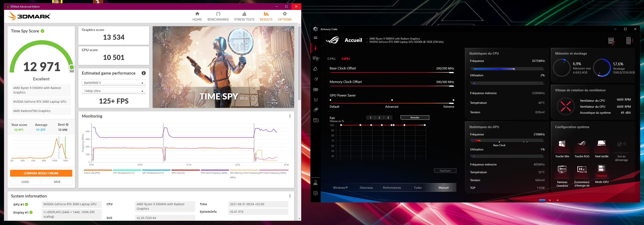Switch to the RESULTS tab in 3DMark
The image size is (644, 225).
click(266, 17)
